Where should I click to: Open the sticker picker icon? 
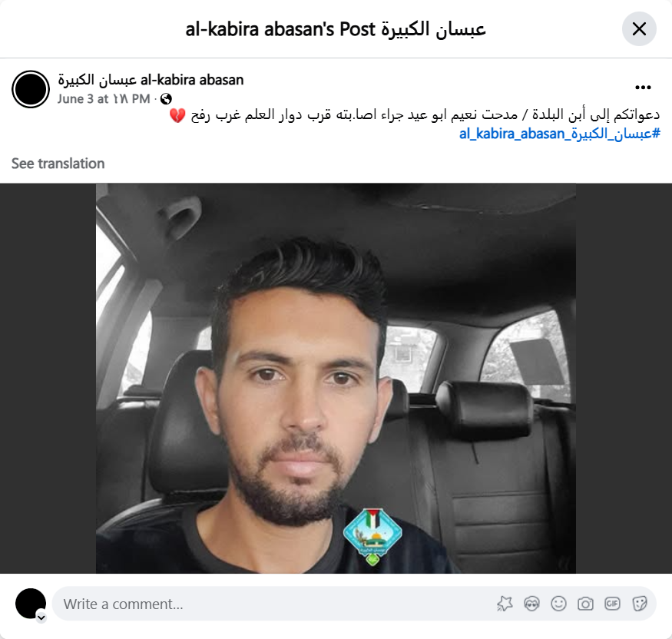(x=639, y=604)
